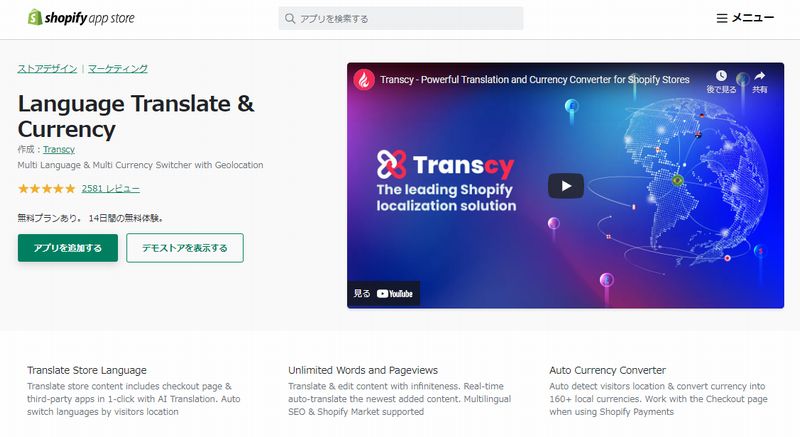
Task: Click the Shopify app store logo
Action: (81, 18)
